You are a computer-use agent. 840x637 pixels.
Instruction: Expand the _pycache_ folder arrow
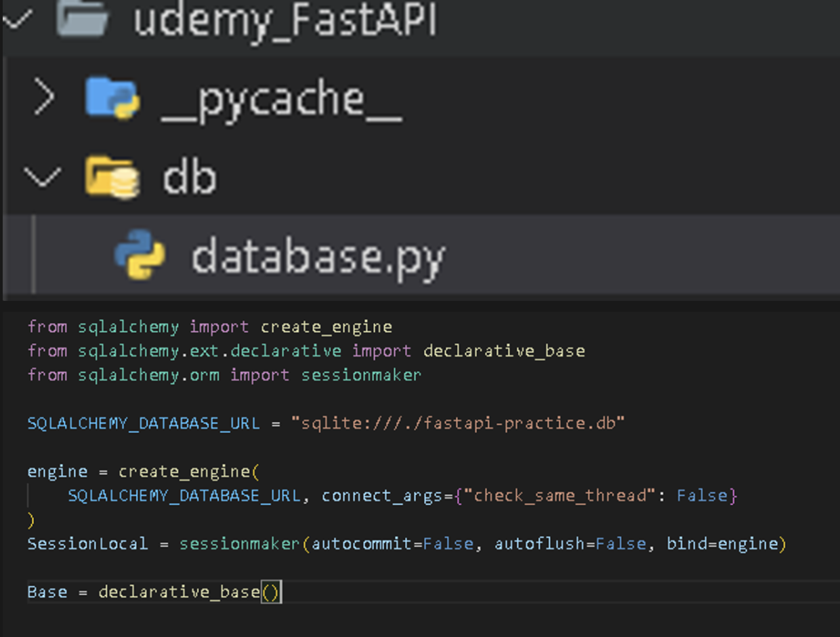pyautogui.click(x=45, y=98)
